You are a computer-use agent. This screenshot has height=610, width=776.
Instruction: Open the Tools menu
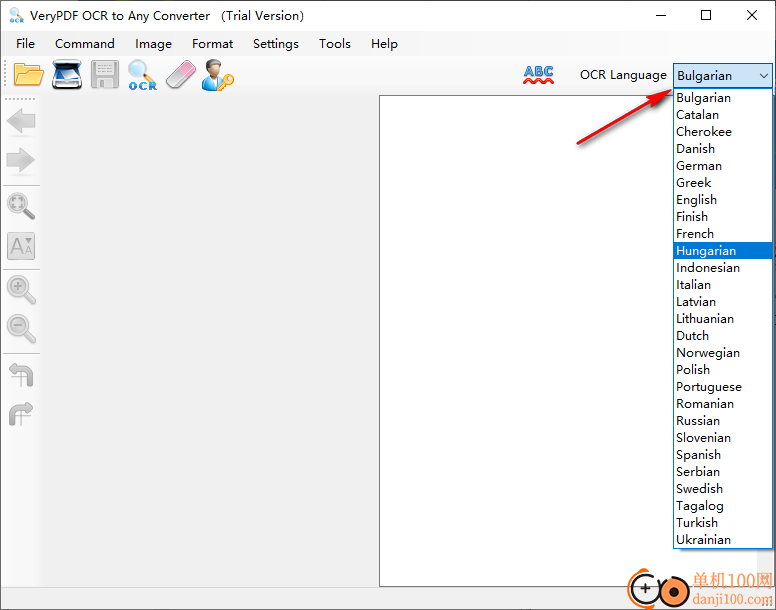tap(335, 44)
